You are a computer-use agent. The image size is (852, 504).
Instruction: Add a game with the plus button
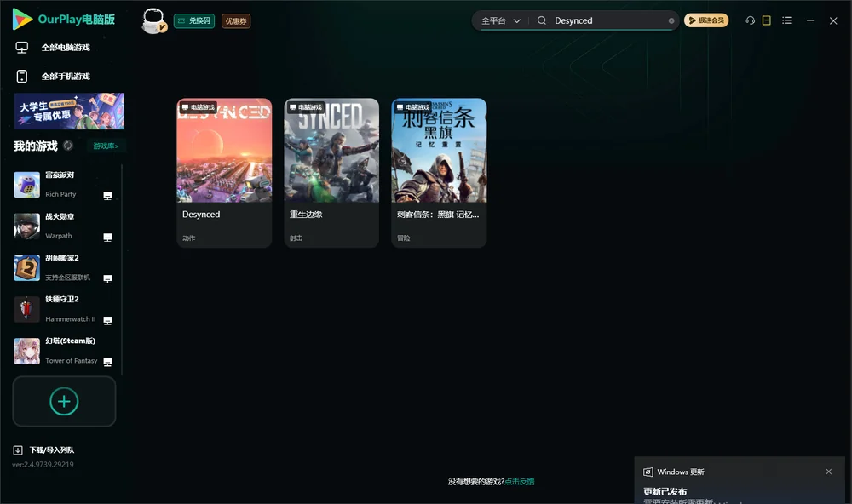[64, 401]
